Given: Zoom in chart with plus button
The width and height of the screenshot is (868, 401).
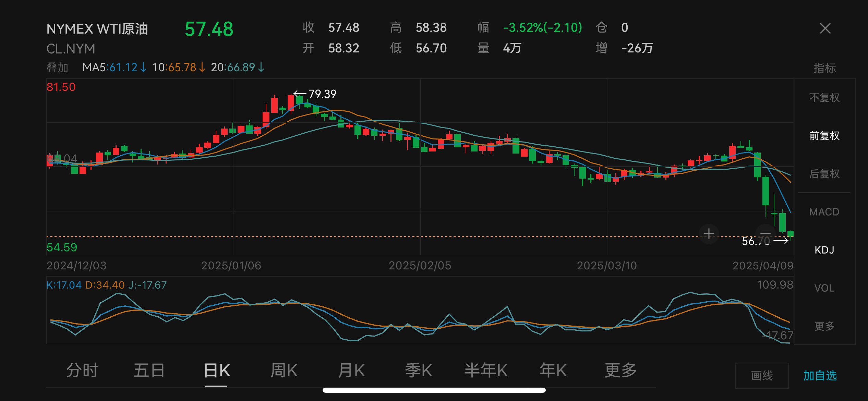Looking at the screenshot, I should pos(709,234).
